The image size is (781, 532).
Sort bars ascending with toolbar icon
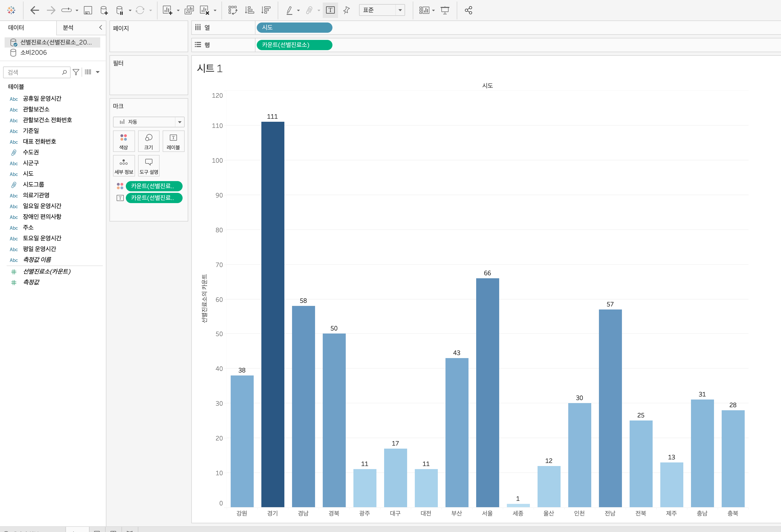click(x=249, y=10)
